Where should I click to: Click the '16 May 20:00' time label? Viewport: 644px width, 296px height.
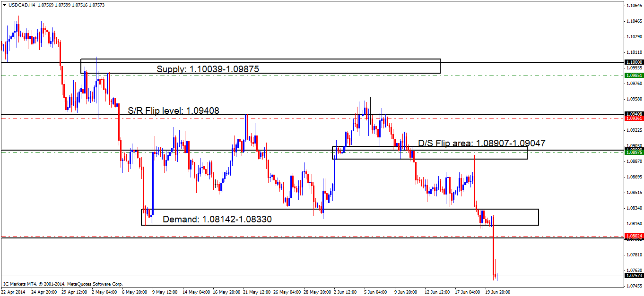tap(226, 292)
